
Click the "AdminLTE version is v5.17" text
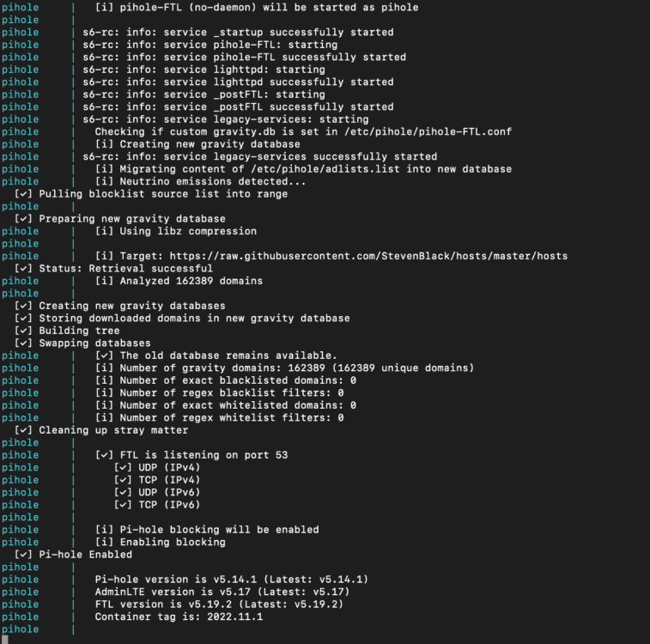coord(176,592)
